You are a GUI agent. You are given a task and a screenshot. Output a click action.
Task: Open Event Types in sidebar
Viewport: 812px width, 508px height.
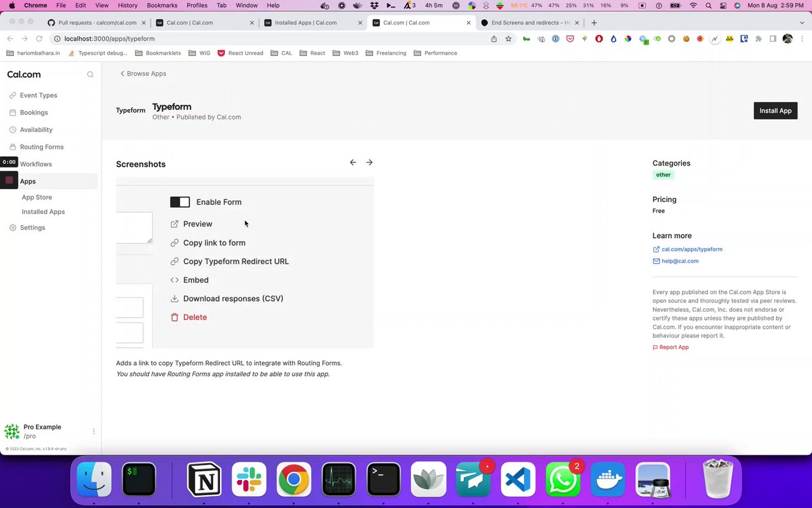coord(33,95)
